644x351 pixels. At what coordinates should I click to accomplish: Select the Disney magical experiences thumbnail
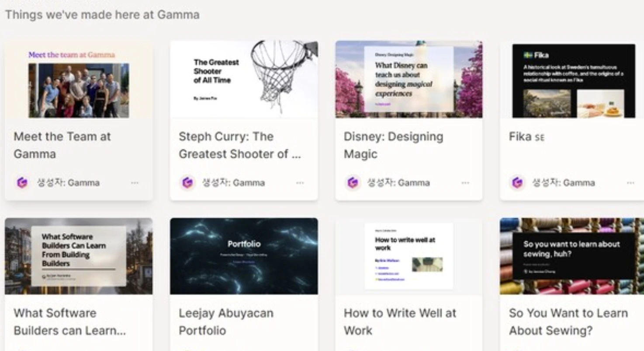[x=409, y=80]
